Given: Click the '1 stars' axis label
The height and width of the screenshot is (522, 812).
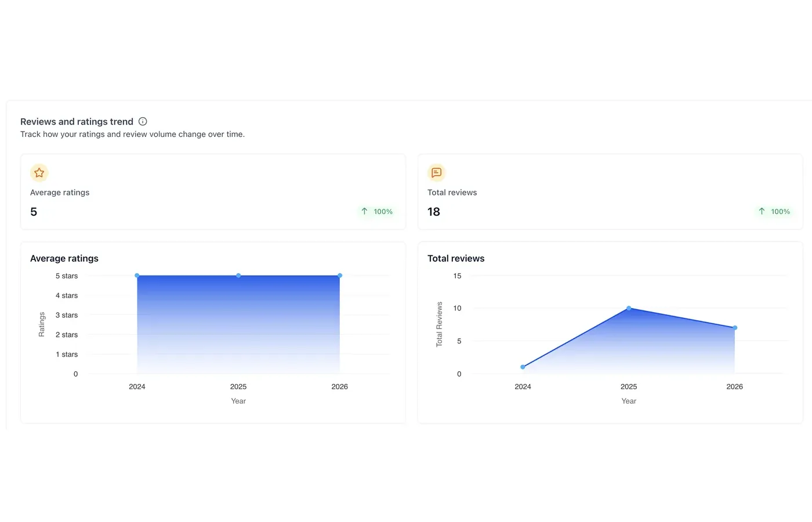Looking at the screenshot, I should (67, 354).
